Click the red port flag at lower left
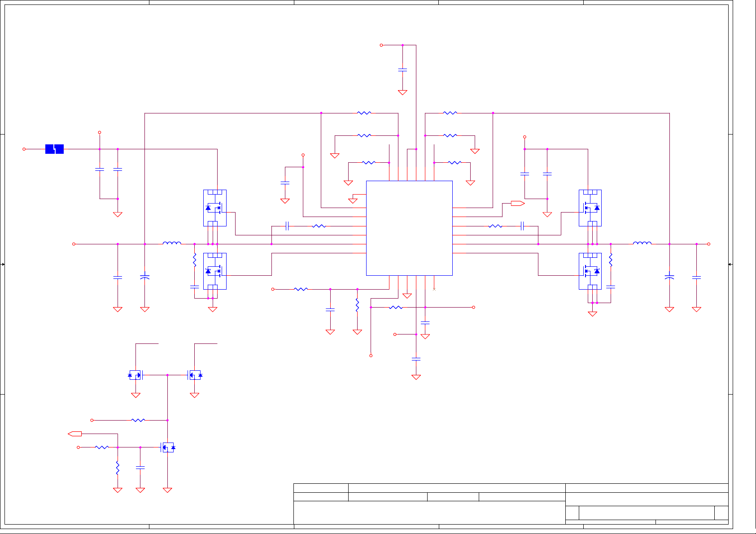The height and width of the screenshot is (534, 756). click(74, 434)
